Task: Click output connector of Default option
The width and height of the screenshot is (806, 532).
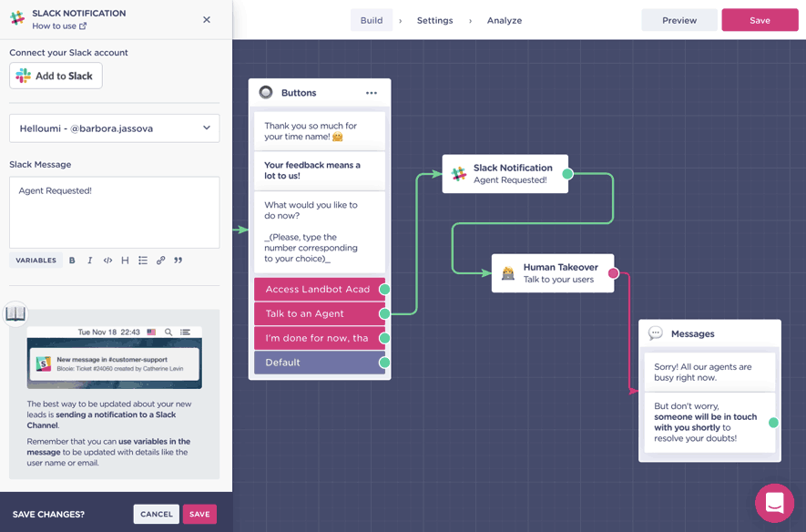Action: [384, 363]
